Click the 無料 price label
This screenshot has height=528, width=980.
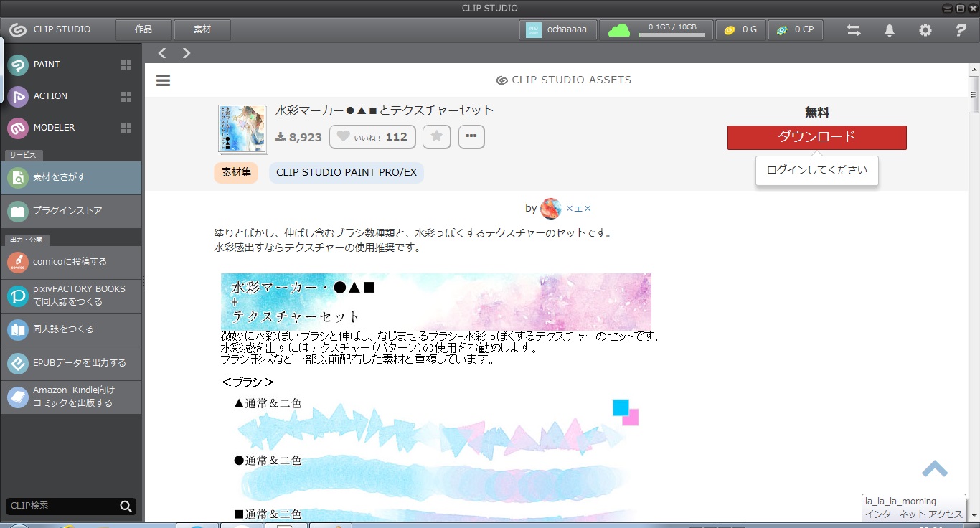pyautogui.click(x=817, y=113)
